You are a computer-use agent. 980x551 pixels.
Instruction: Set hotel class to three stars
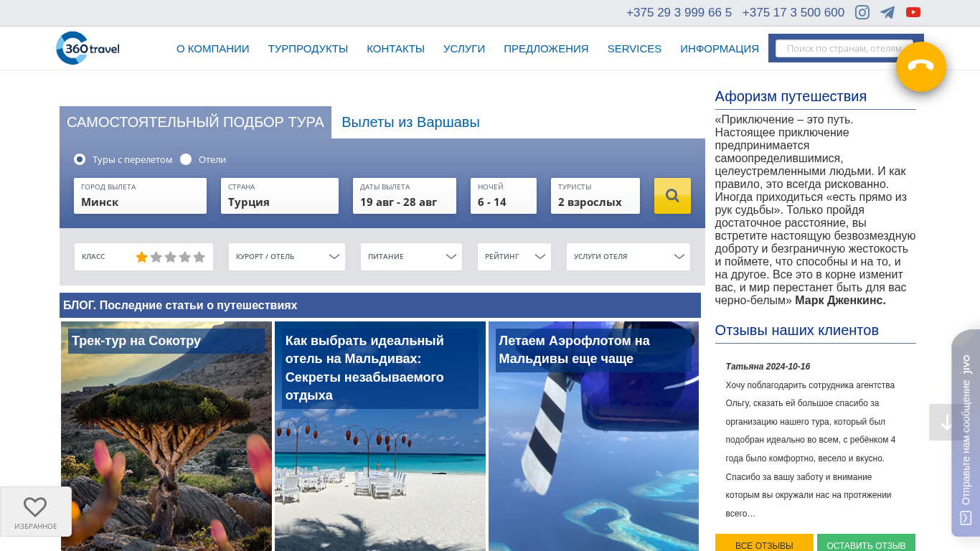pyautogui.click(x=171, y=257)
